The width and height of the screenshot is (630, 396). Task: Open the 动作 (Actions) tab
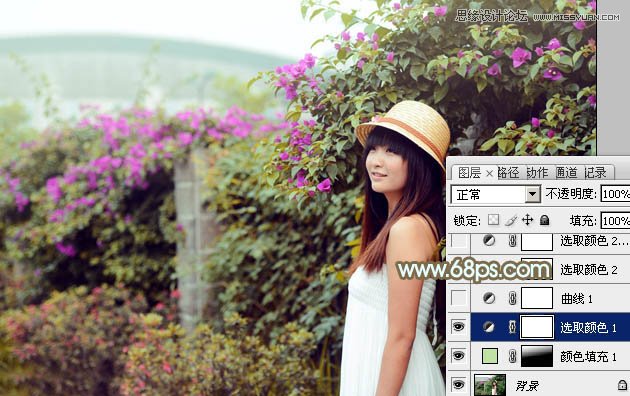tap(537, 173)
